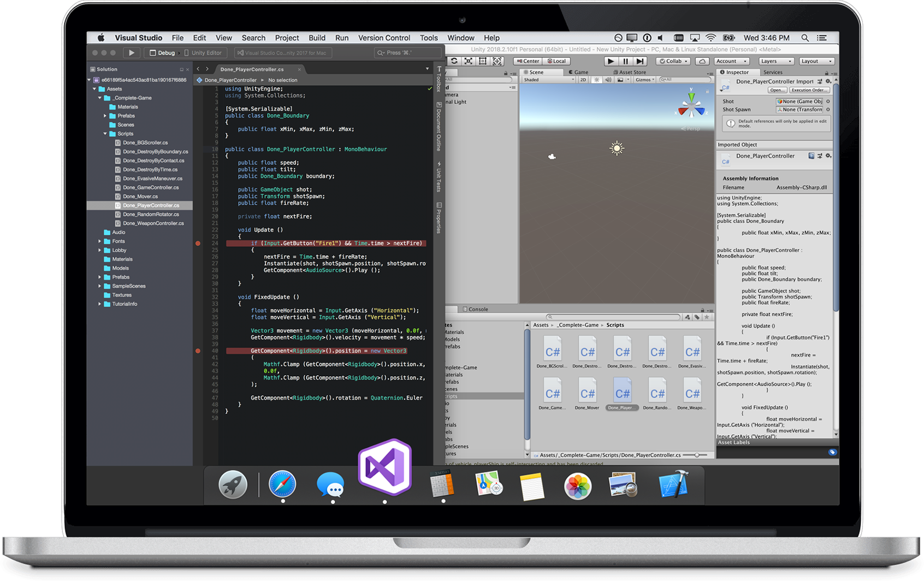Open Layout dropdown
Screen dimensions: 924x581
[816, 61]
